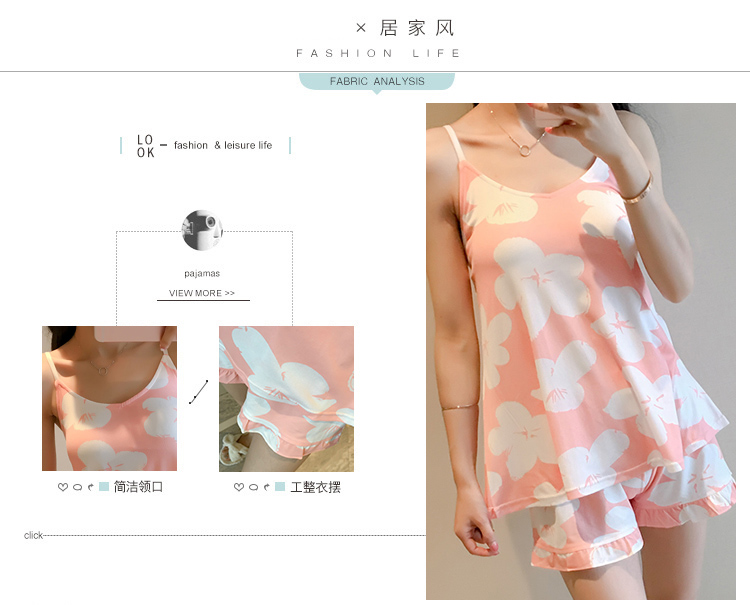
Task: Open the large pajama model photo
Action: point(581,351)
